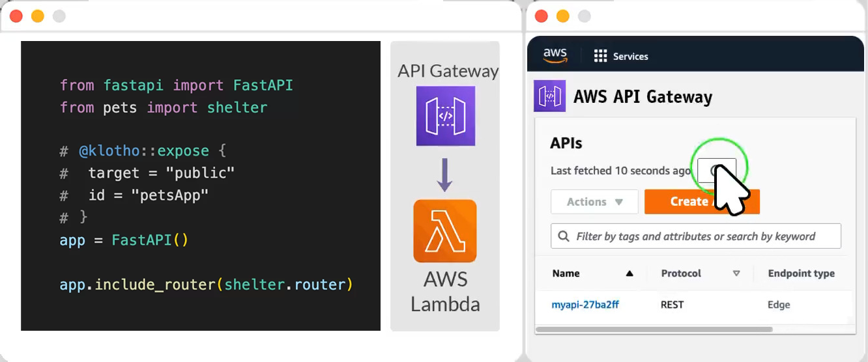Click the yellow minimize button of AWS window
This screenshot has height=362, width=868.
point(562,16)
